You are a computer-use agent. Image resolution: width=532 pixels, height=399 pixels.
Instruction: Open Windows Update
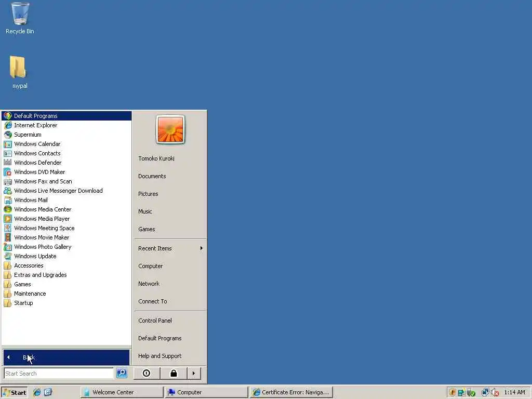pos(66,256)
